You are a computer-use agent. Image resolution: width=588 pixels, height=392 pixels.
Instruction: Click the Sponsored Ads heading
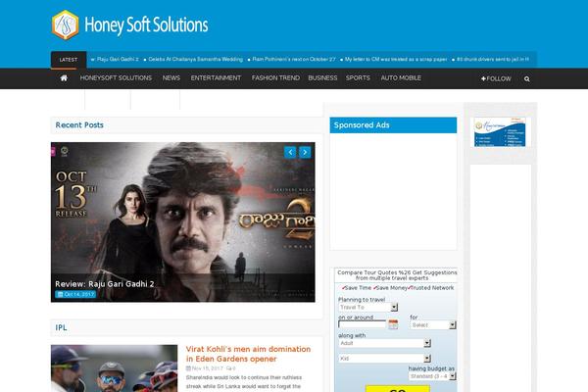point(362,124)
